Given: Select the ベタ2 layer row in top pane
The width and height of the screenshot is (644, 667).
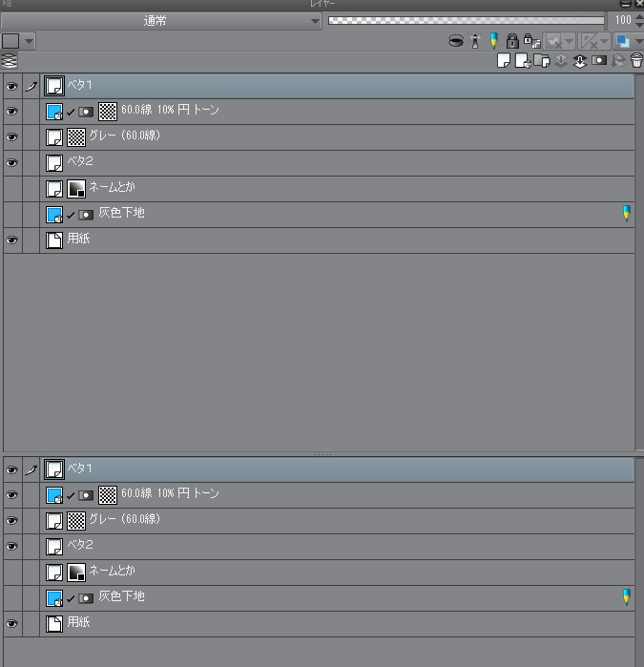Looking at the screenshot, I should tap(337, 163).
